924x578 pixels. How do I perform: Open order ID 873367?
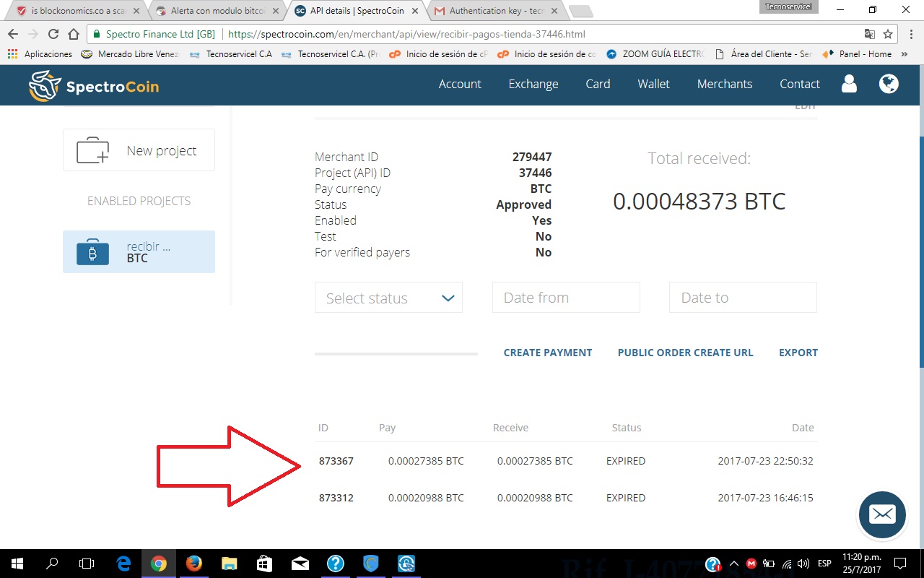336,461
